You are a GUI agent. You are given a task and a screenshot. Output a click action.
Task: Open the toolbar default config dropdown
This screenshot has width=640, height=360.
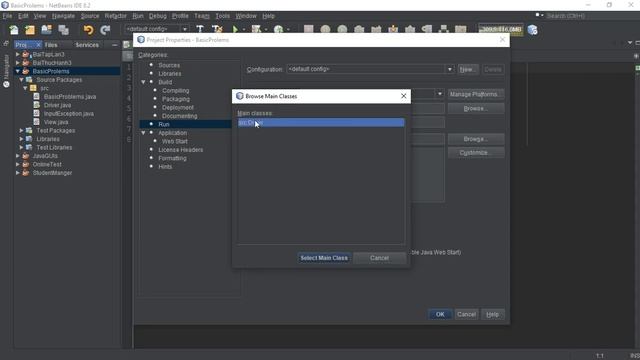(184, 29)
